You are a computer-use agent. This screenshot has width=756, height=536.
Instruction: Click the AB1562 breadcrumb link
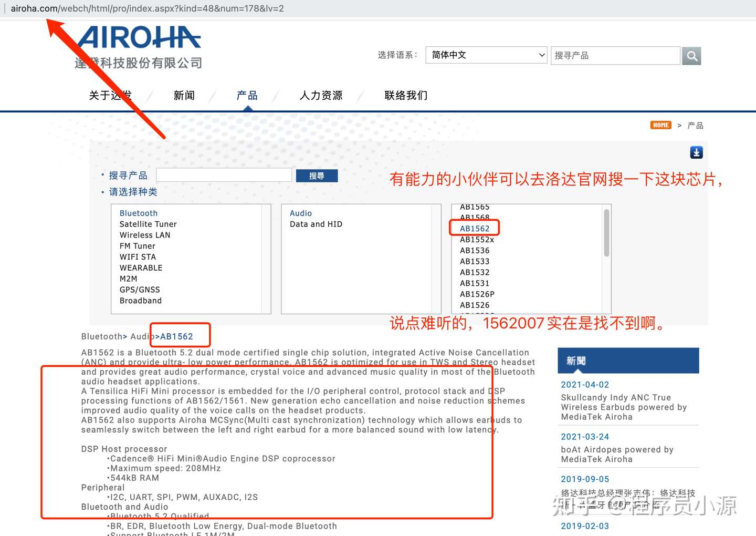click(177, 336)
